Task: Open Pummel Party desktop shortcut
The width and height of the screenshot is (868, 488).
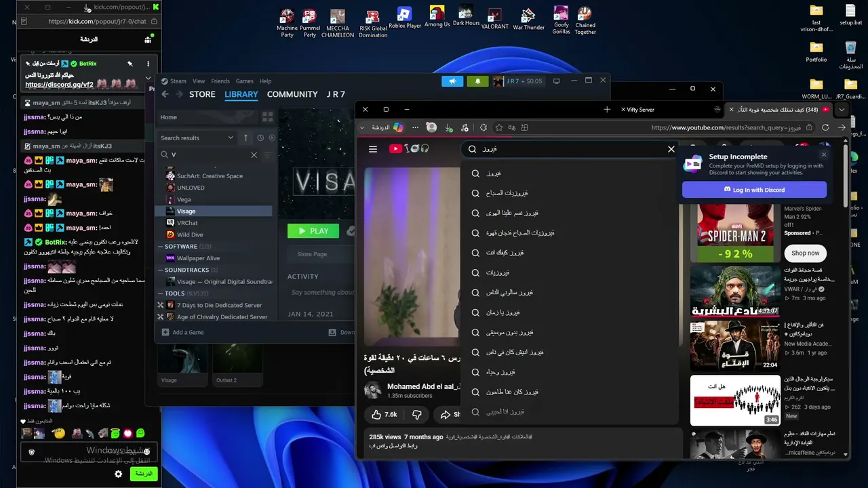Action: coord(310,22)
